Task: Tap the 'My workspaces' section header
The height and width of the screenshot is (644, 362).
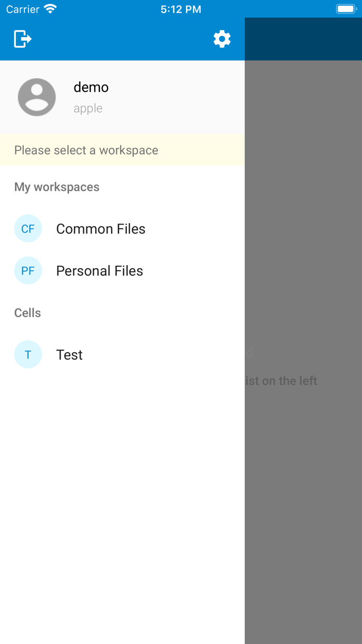Action: [56, 187]
